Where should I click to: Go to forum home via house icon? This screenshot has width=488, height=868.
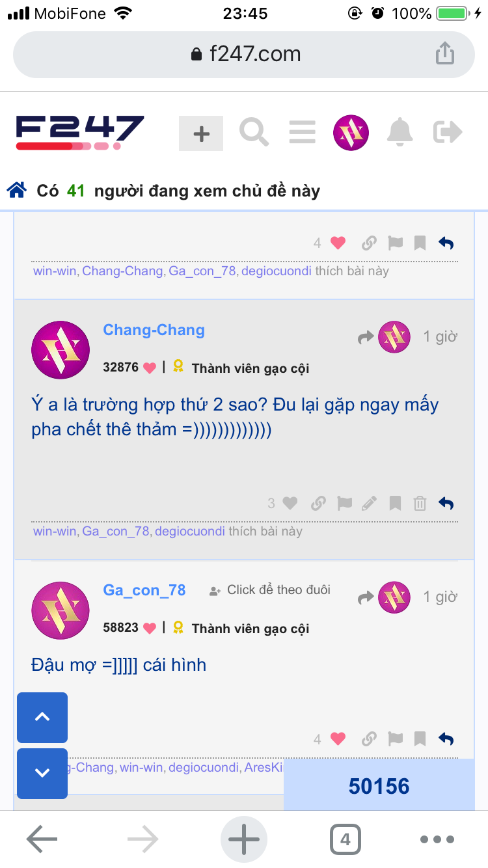tap(17, 191)
